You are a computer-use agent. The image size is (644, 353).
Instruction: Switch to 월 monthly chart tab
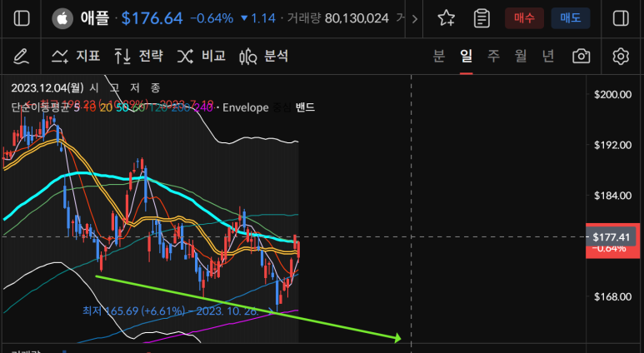521,56
